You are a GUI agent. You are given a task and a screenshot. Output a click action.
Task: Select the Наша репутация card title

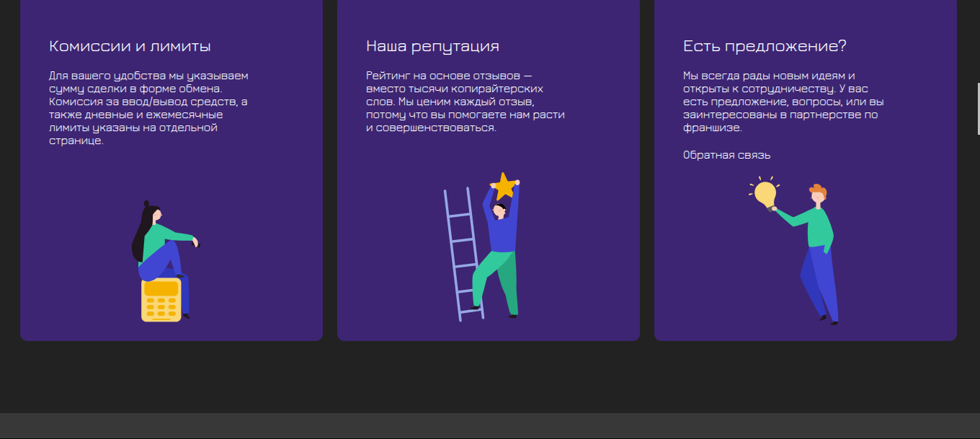(x=432, y=45)
